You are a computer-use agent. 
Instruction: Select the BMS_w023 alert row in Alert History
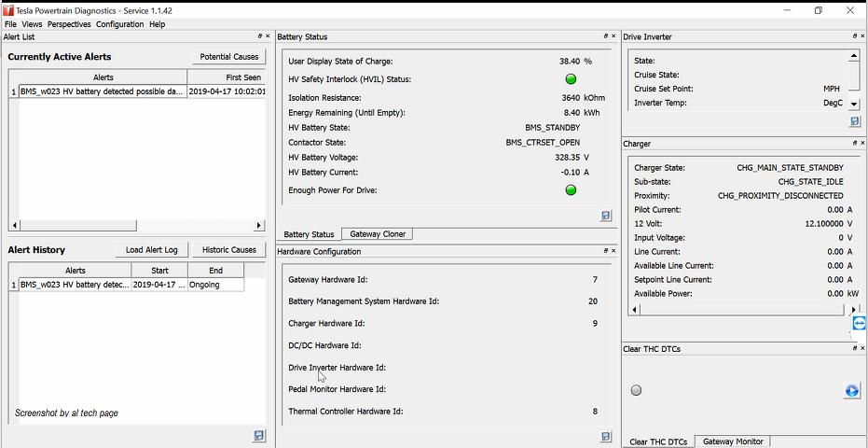pos(75,285)
